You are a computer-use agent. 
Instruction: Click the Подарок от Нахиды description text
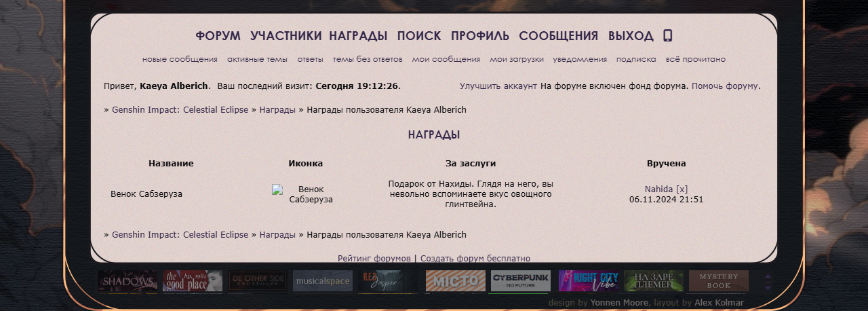tap(471, 194)
